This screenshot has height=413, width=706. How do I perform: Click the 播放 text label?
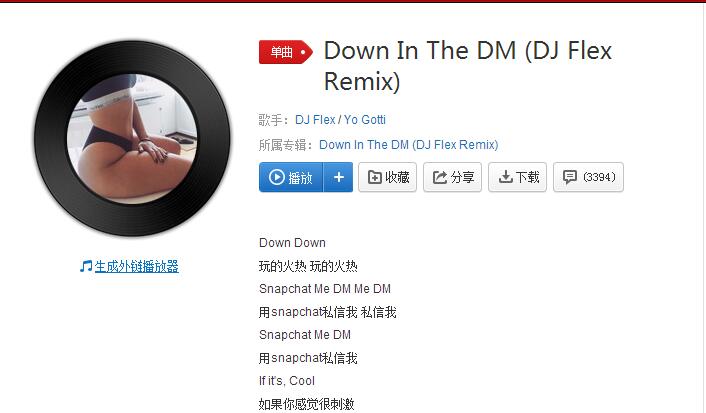300,178
